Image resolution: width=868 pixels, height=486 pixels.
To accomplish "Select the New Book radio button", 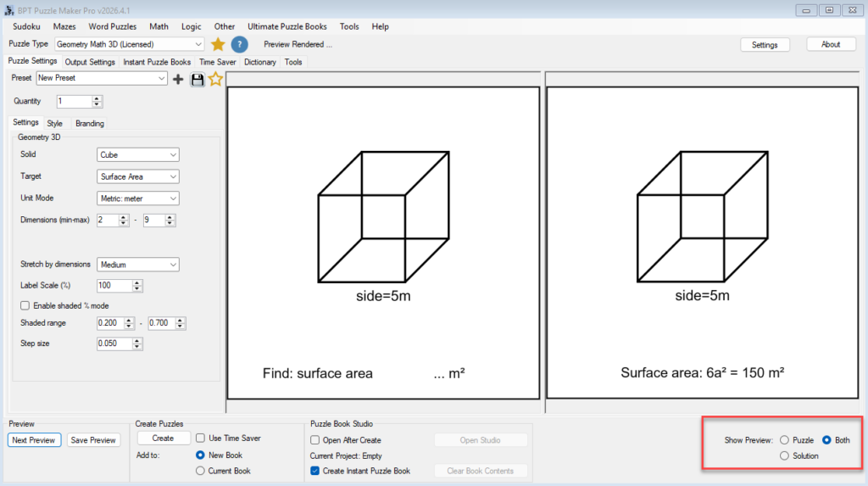I will 200,455.
